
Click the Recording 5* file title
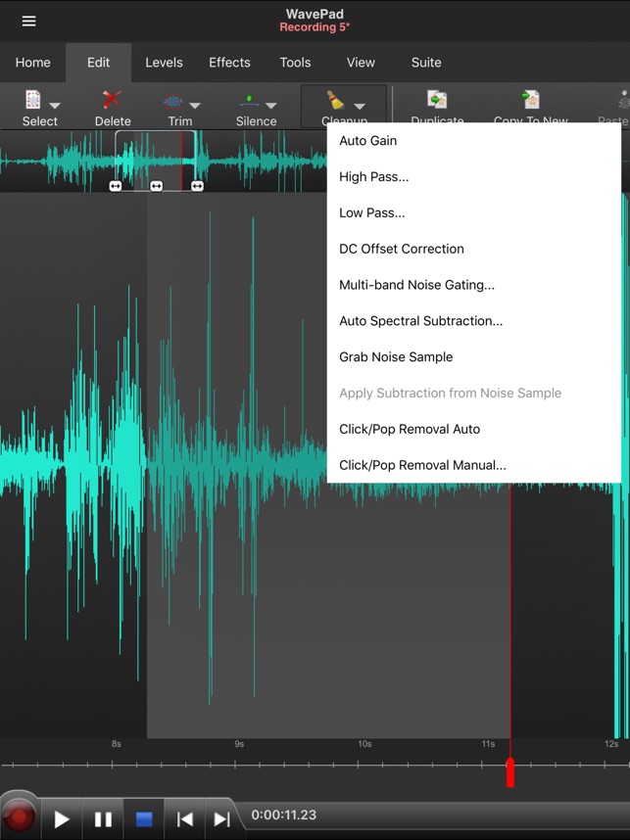point(315,27)
